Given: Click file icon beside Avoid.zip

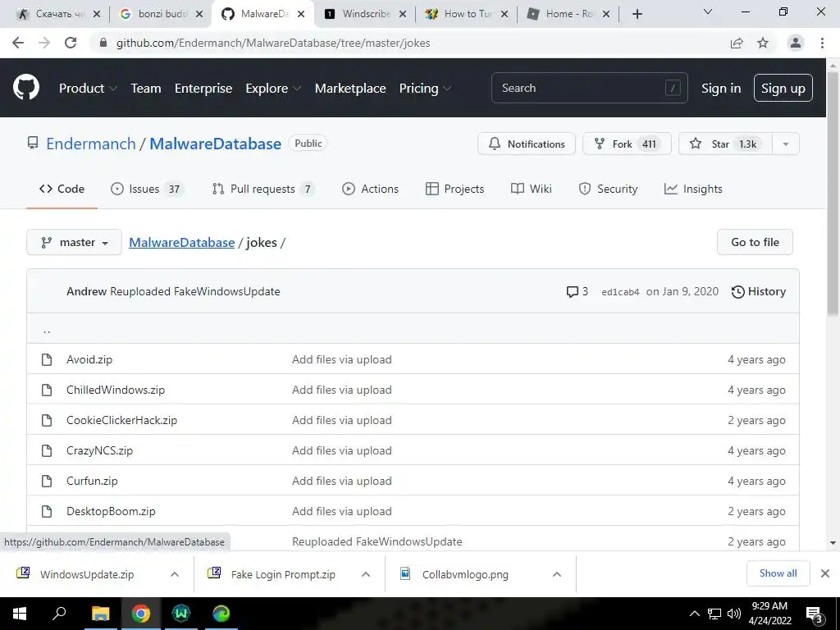Looking at the screenshot, I should (x=47, y=359).
